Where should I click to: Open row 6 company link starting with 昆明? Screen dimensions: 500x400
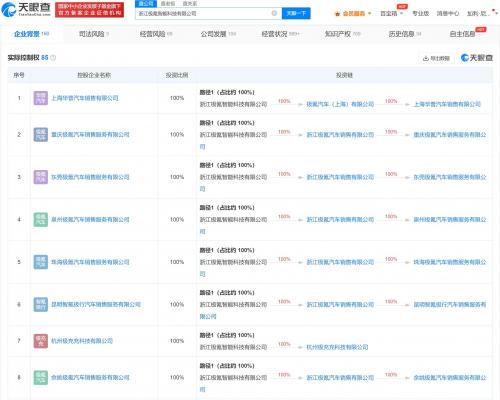tap(96, 304)
